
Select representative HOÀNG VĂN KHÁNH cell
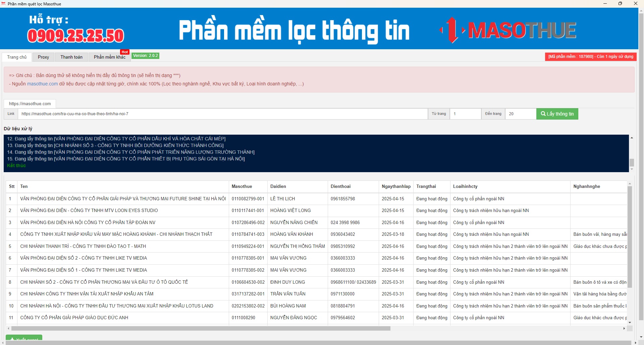coord(298,234)
